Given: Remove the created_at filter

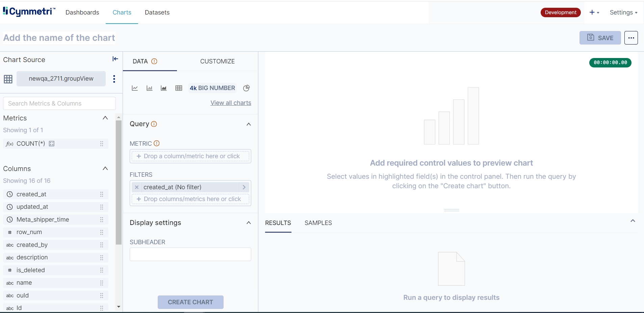Looking at the screenshot, I should (137, 187).
